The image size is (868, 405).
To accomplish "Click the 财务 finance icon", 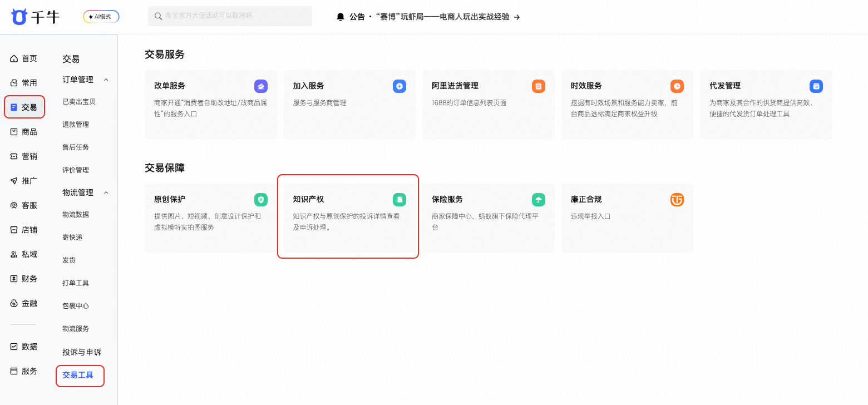I will pos(14,279).
